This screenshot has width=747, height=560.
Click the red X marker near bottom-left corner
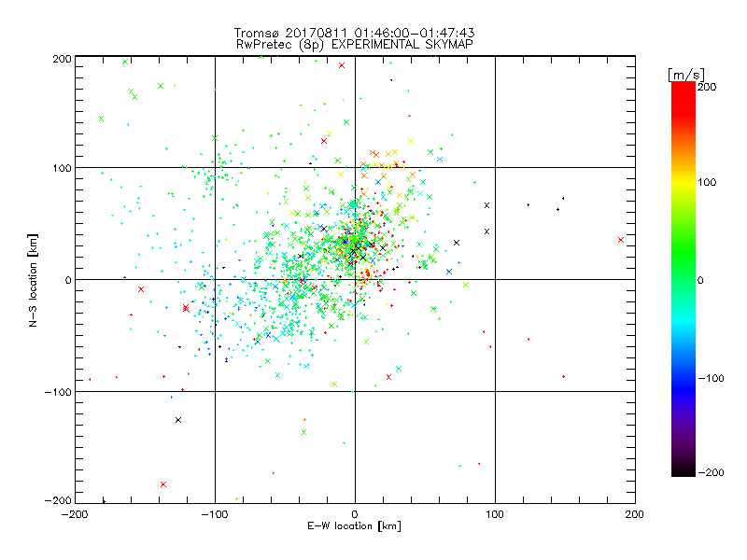(x=163, y=484)
